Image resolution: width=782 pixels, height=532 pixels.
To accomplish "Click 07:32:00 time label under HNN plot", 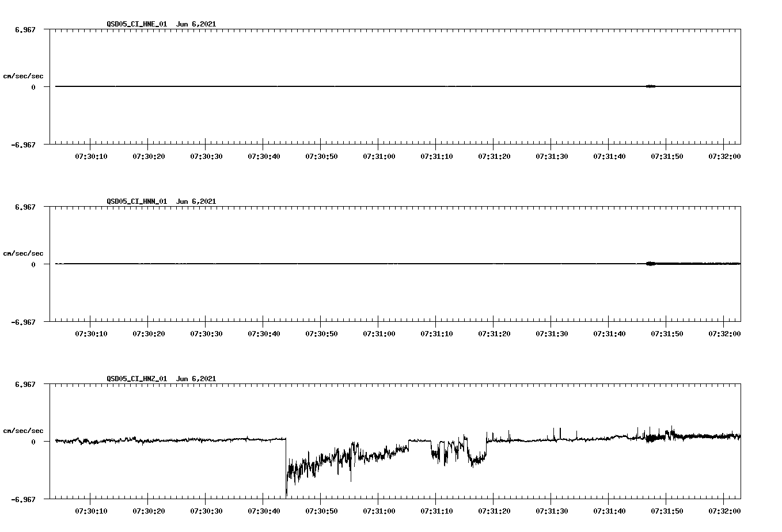I will [724, 333].
